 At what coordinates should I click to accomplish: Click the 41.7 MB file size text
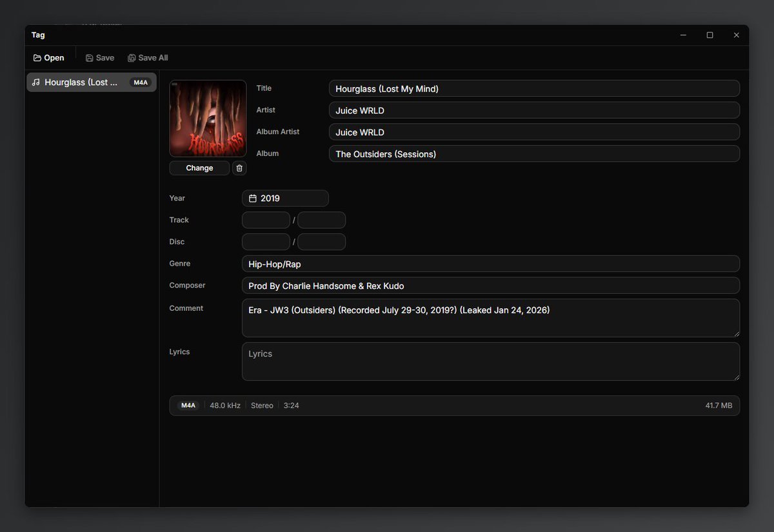click(x=719, y=406)
